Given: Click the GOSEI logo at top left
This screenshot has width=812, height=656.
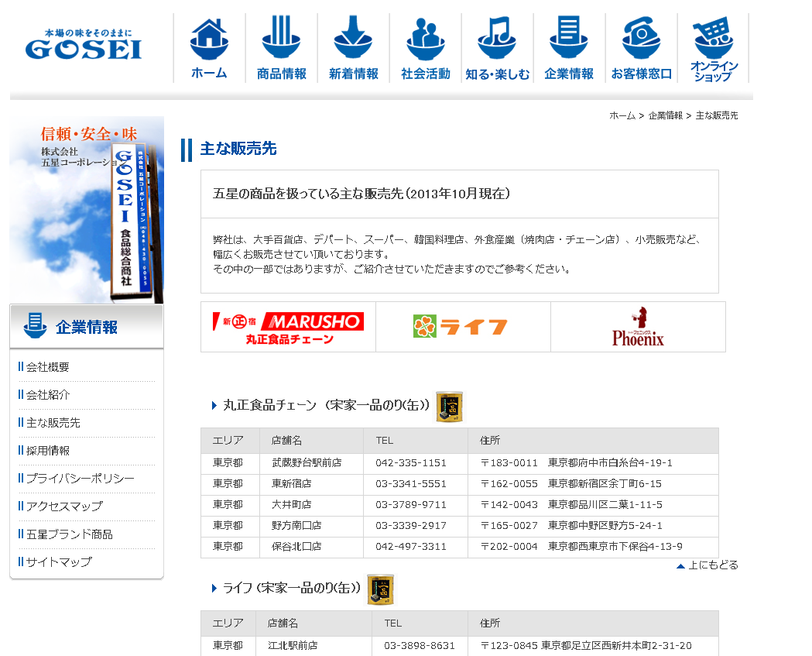Looking at the screenshot, I should 84,45.
